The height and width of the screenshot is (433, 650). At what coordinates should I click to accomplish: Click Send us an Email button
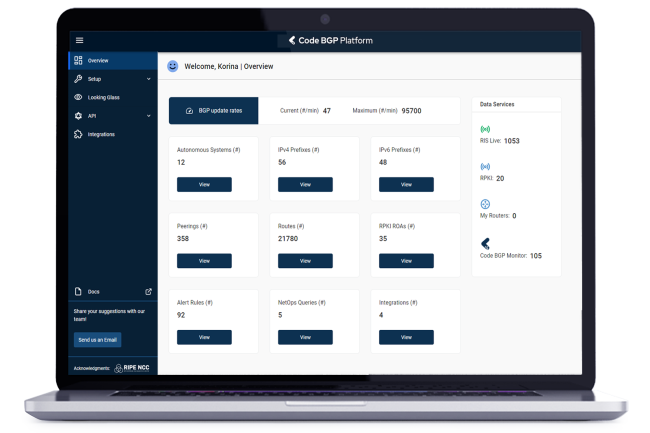98,340
